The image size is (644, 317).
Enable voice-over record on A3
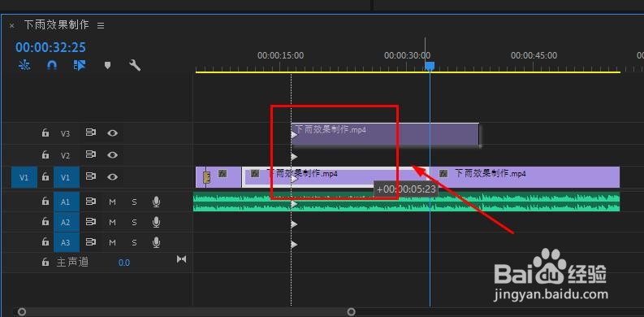156,242
